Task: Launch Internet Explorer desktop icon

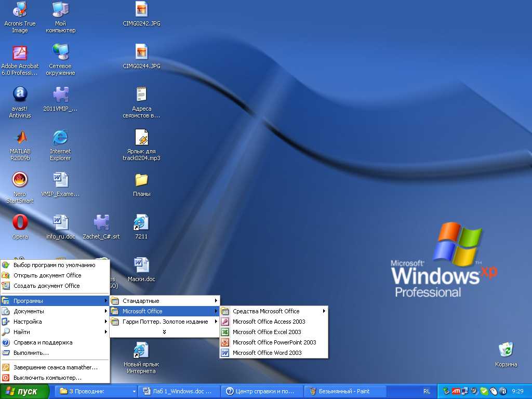Action: [60, 145]
